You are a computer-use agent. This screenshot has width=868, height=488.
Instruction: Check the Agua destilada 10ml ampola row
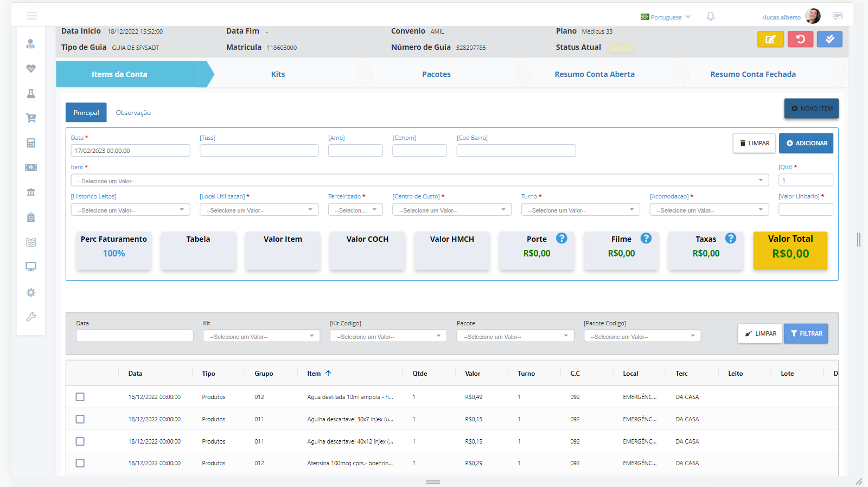tap(80, 397)
